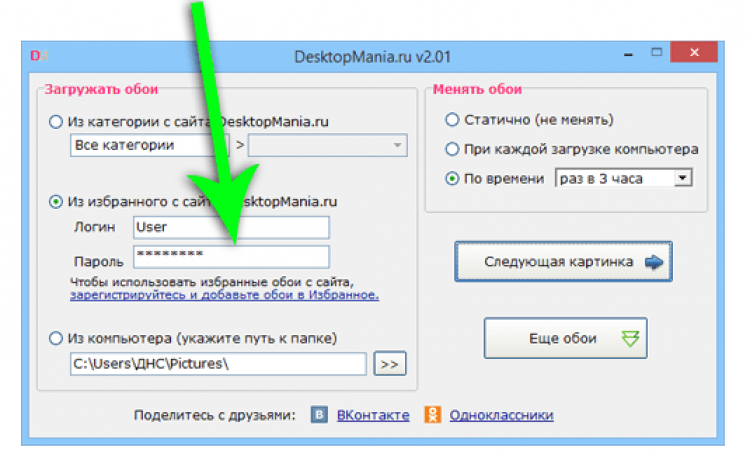Click the 'Еще обои' button

[565, 338]
